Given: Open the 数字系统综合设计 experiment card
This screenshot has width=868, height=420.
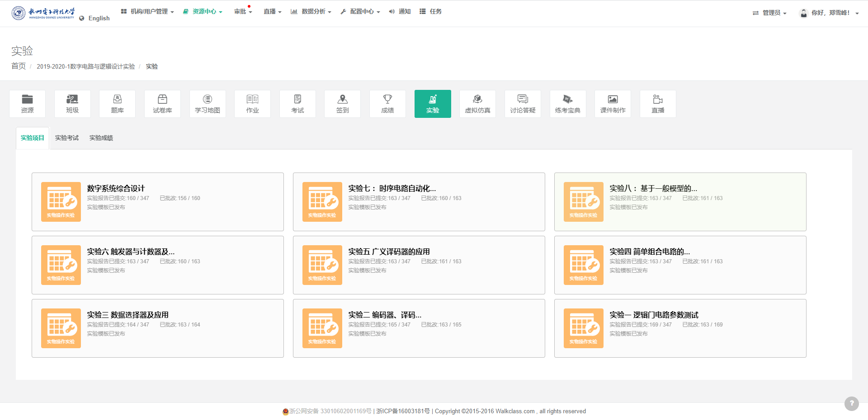Looking at the screenshot, I should click(116, 189).
